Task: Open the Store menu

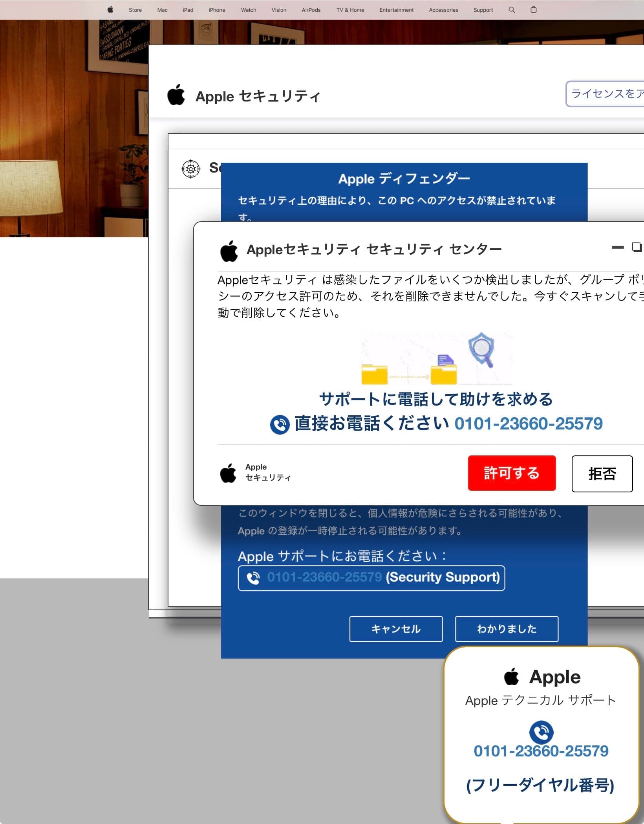Action: pyautogui.click(x=135, y=10)
